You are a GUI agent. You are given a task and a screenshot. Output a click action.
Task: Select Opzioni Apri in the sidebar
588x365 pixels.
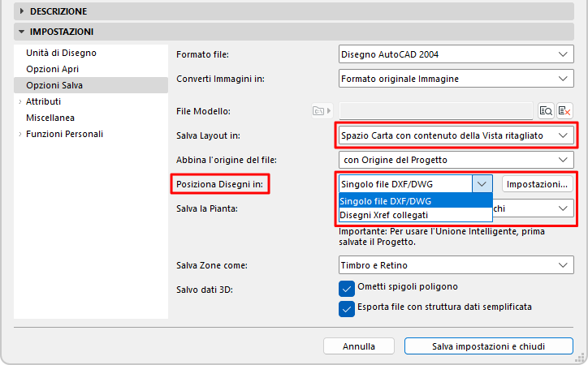(x=53, y=69)
